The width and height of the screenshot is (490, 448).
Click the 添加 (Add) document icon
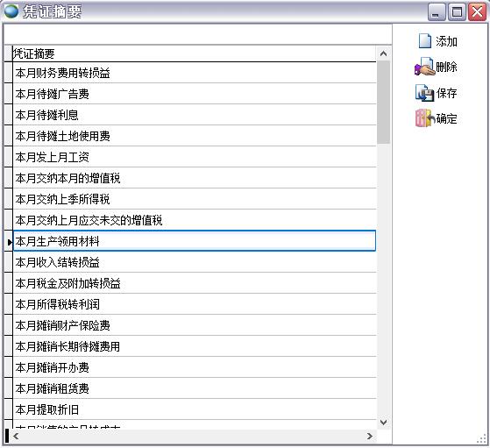click(x=424, y=41)
